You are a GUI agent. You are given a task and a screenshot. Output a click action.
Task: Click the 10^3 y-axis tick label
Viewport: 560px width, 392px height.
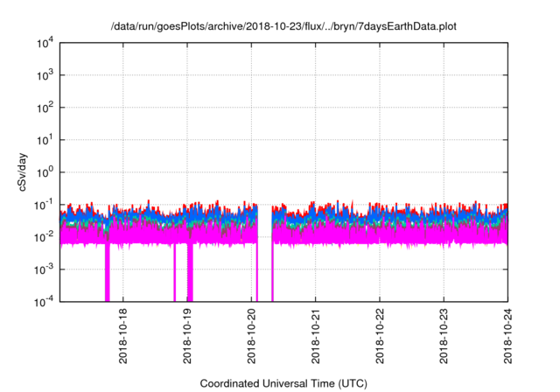click(45, 75)
